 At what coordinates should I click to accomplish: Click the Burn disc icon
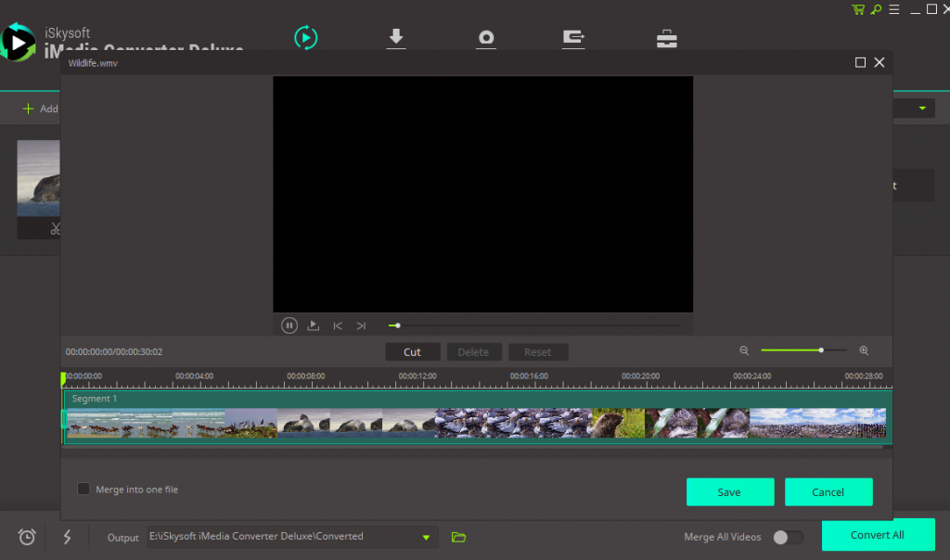pyautogui.click(x=486, y=38)
